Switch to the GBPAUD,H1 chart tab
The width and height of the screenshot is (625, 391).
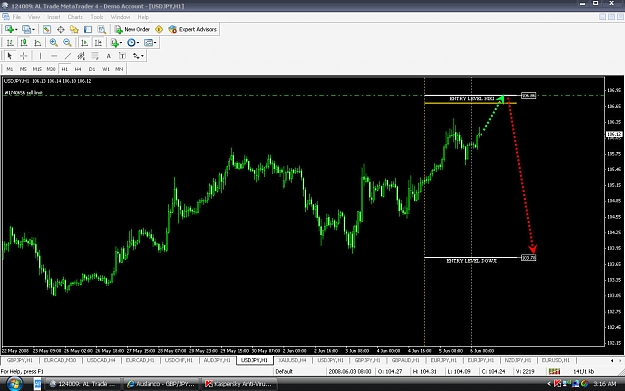[405, 360]
